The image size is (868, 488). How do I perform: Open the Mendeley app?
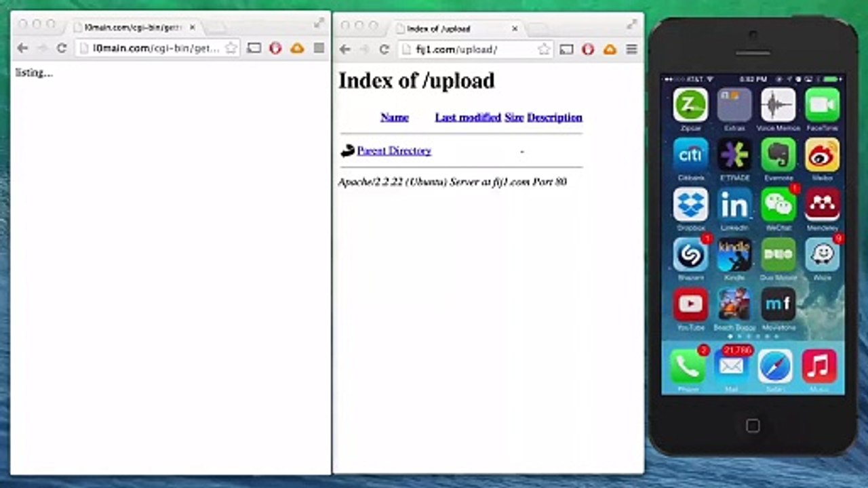point(822,205)
